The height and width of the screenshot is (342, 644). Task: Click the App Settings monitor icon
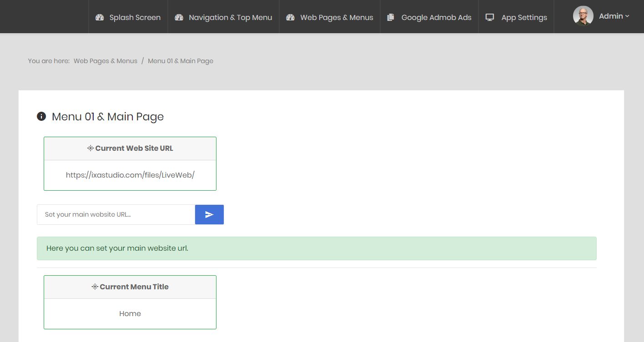[490, 17]
